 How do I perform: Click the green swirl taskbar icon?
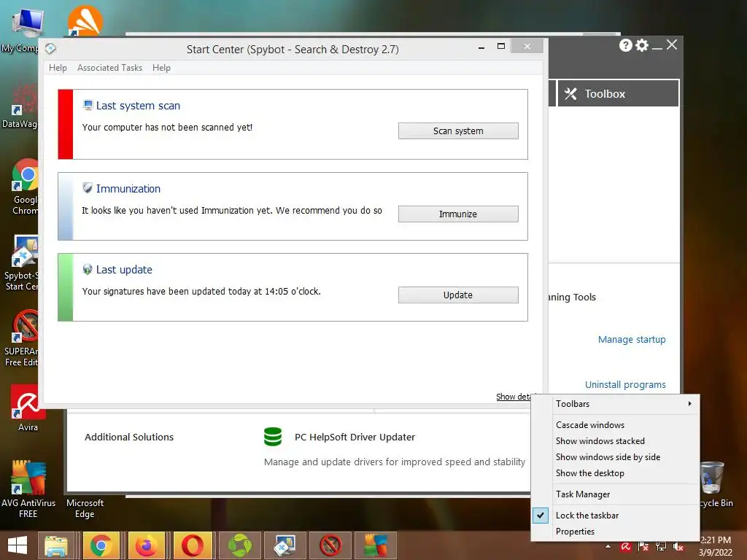(239, 545)
